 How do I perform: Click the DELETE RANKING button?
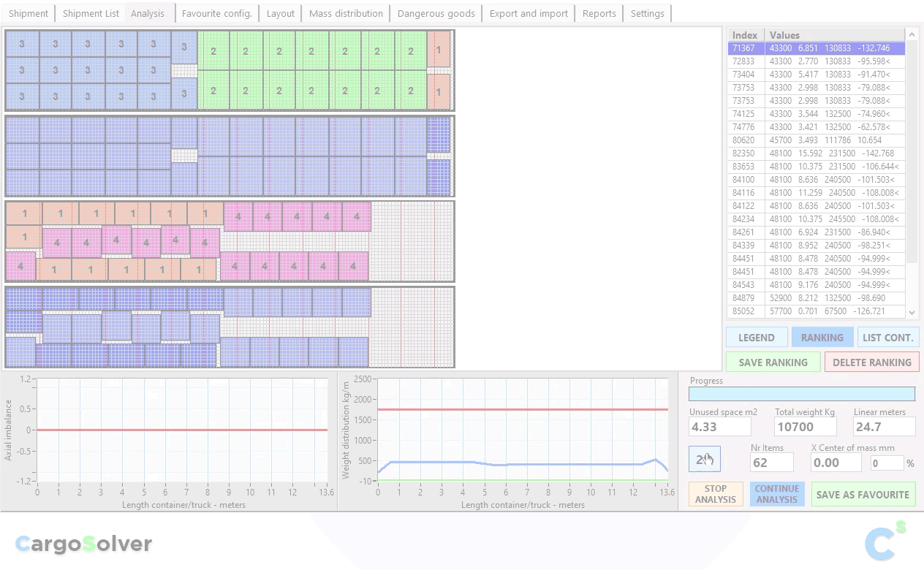point(871,362)
